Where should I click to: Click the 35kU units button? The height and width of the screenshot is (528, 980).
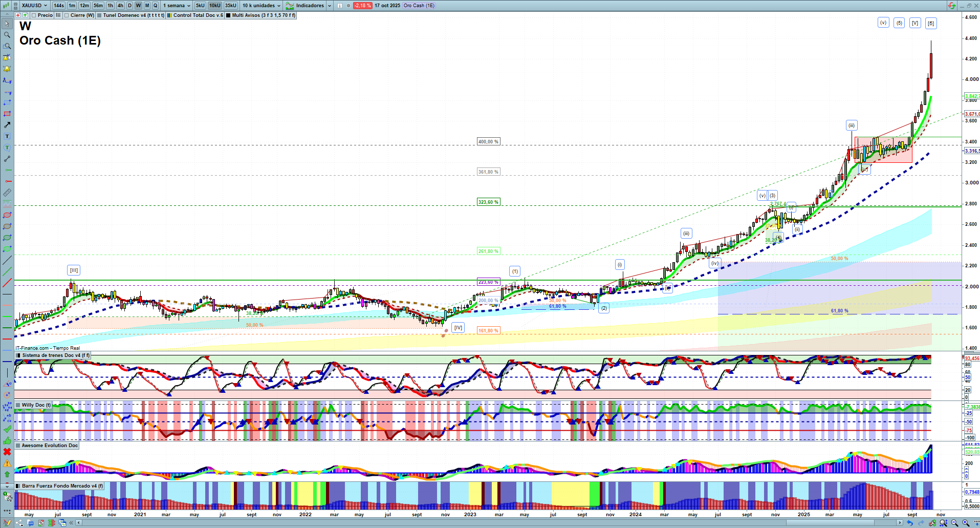[x=231, y=6]
